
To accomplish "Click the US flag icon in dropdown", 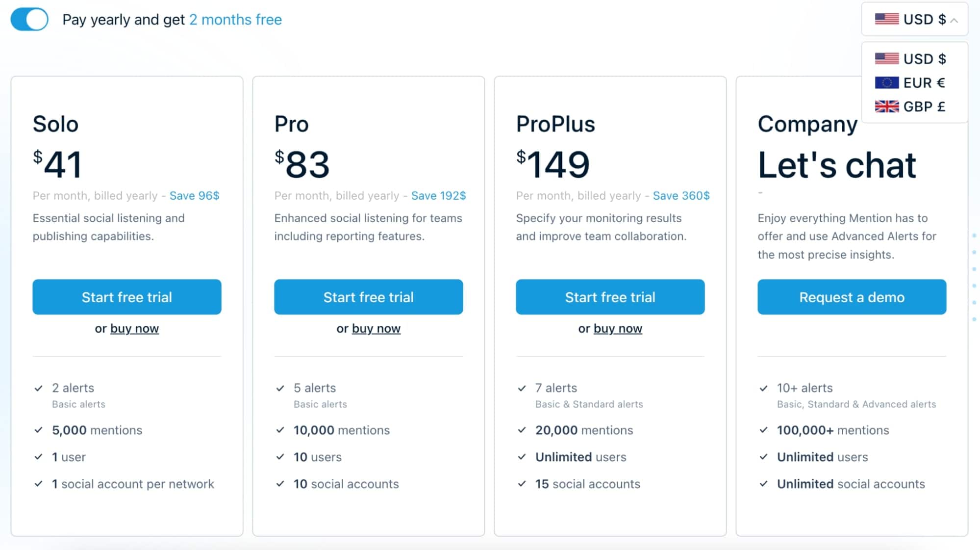I will [x=887, y=59].
